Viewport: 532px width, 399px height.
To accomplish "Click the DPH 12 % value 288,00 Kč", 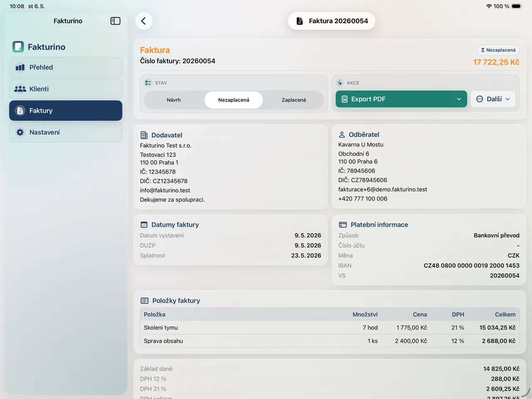I will click(x=505, y=379).
